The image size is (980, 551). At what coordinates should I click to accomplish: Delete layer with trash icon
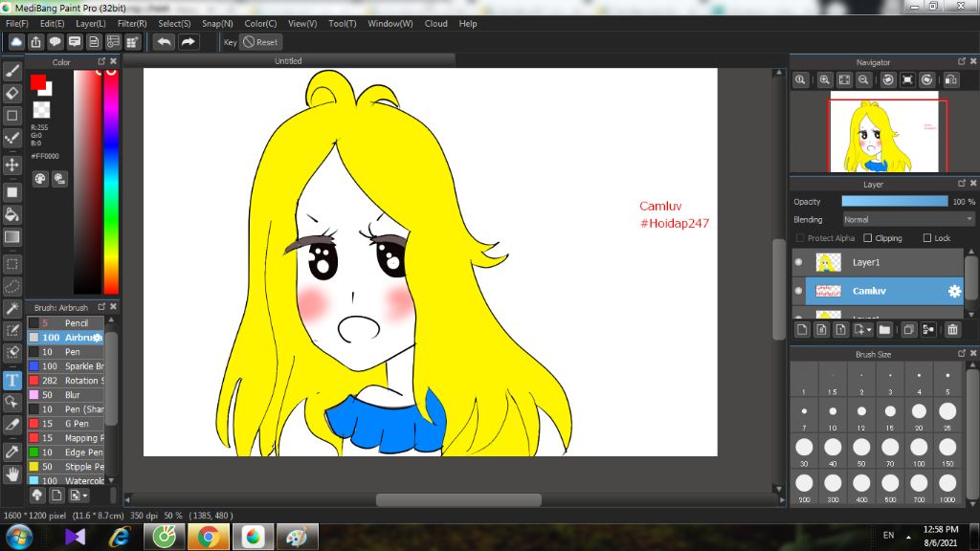[x=952, y=329]
